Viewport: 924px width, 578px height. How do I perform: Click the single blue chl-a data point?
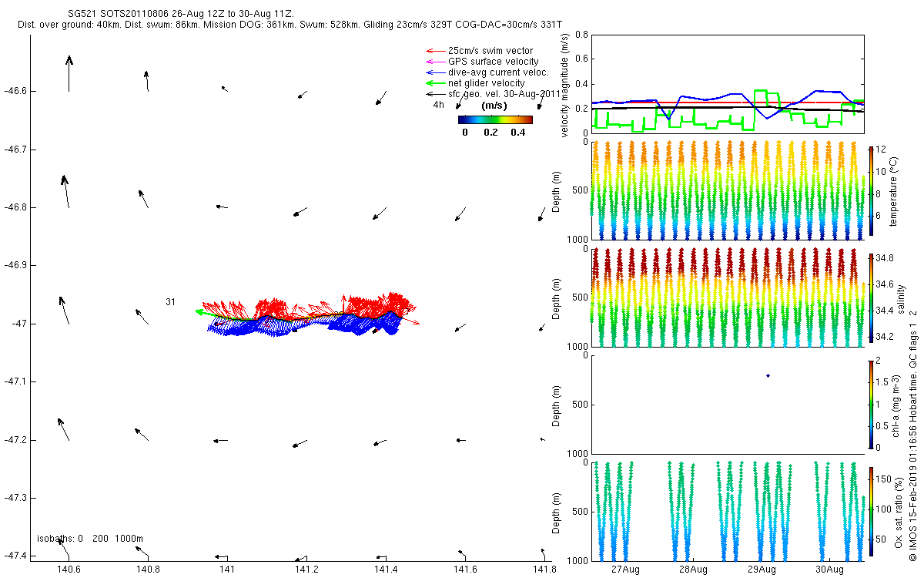(x=768, y=375)
